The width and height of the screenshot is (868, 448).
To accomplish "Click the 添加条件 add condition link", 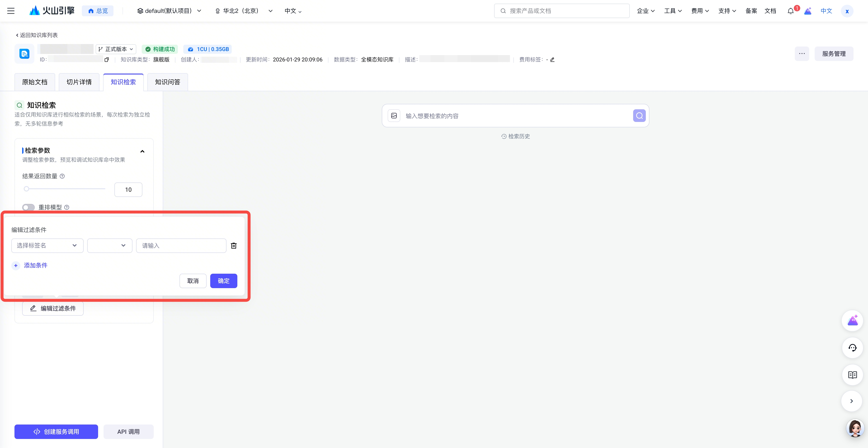I will (x=35, y=266).
